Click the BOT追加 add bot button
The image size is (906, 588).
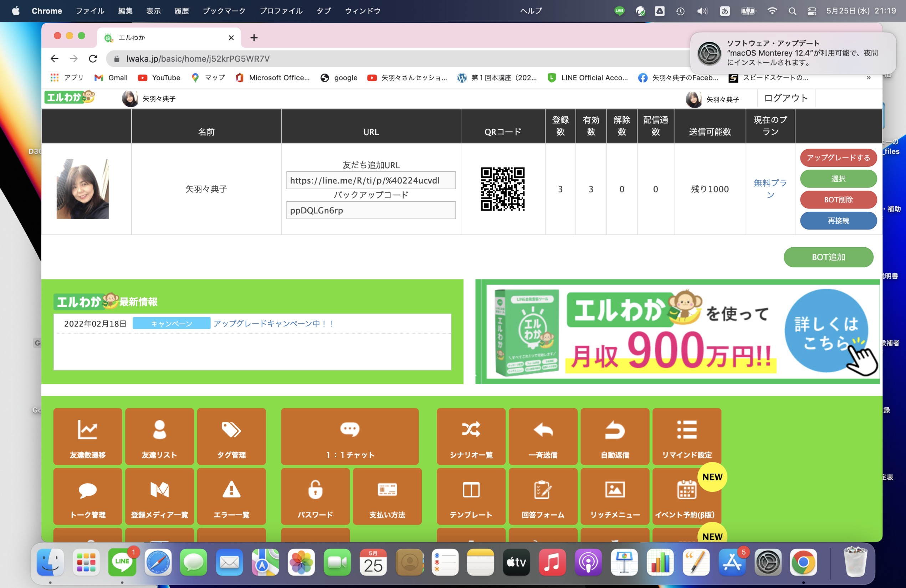tap(828, 257)
